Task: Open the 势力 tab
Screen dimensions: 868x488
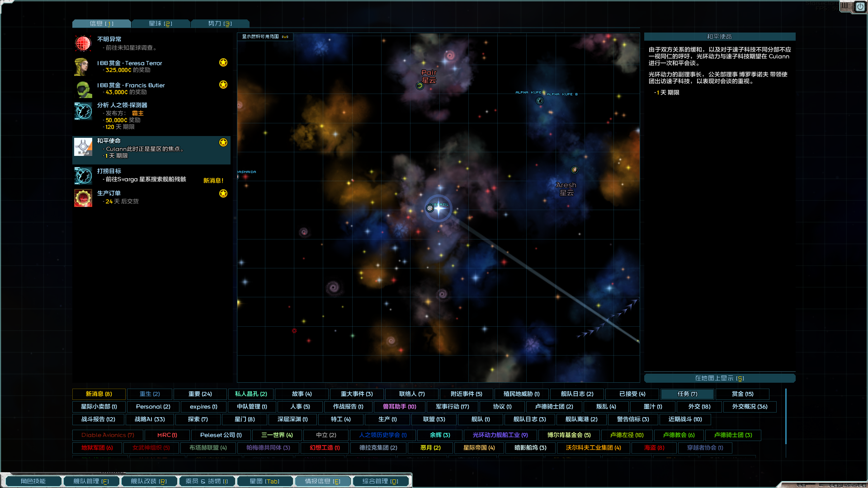Action: point(220,23)
